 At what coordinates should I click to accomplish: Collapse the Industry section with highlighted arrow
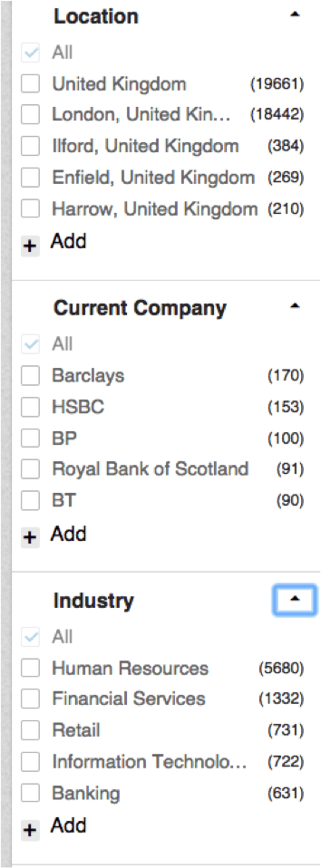click(x=295, y=599)
